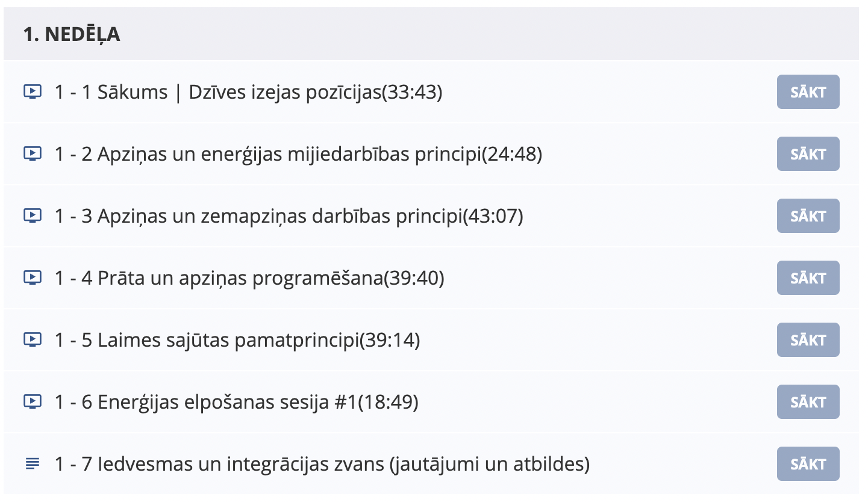Click SĀKT next to zemapziņas darbības principi

(808, 216)
